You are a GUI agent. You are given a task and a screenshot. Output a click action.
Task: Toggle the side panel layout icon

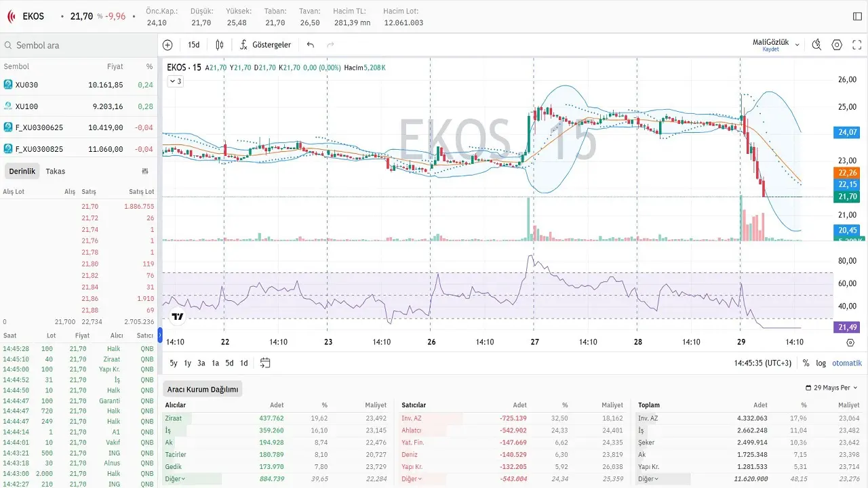coord(858,16)
